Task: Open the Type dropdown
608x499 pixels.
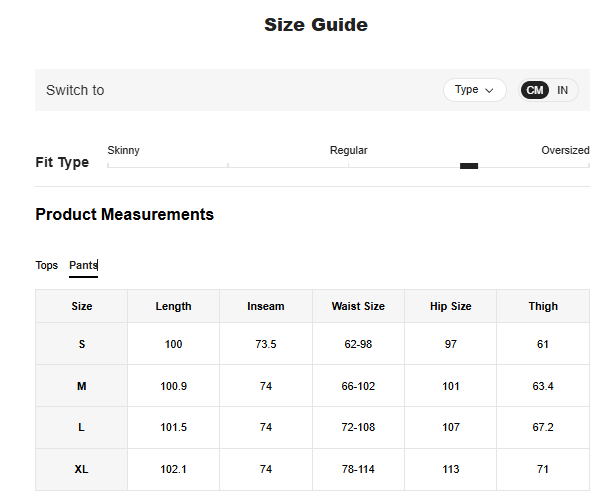Action: pyautogui.click(x=474, y=90)
